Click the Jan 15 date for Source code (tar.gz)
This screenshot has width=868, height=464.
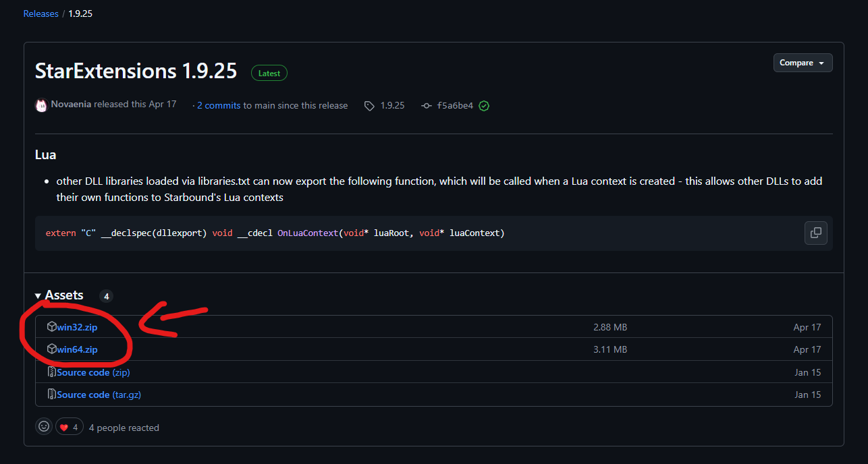tap(808, 395)
